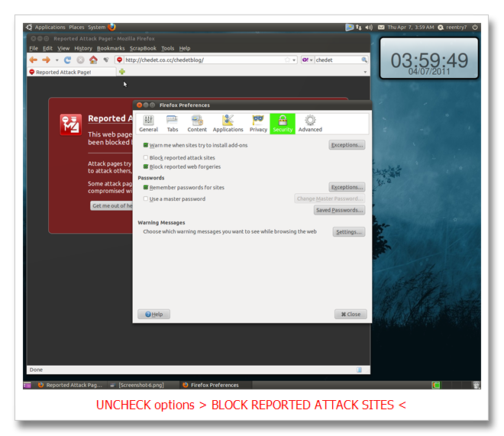Toggle Warn me when sites install add-ons
The width and height of the screenshot is (504, 436).
tap(146, 145)
